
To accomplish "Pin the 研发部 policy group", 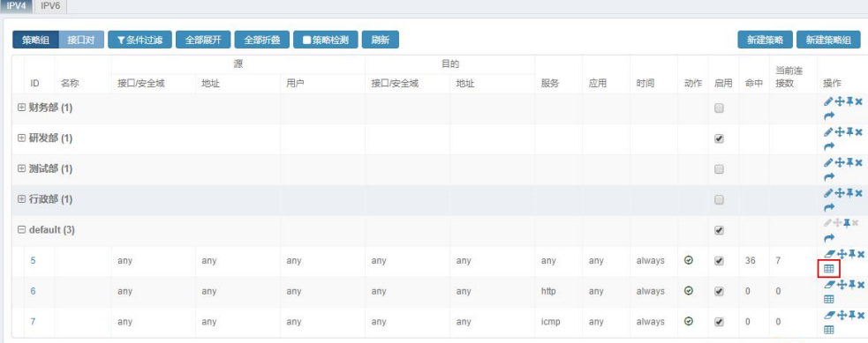I will [849, 132].
